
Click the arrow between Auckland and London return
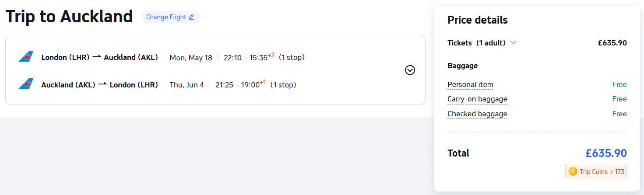point(102,84)
